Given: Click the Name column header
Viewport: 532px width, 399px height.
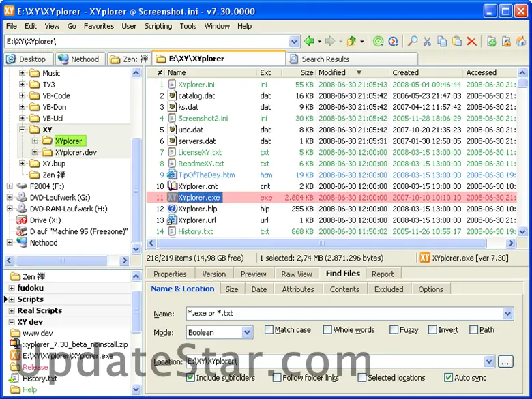Looking at the screenshot, I should point(211,72).
